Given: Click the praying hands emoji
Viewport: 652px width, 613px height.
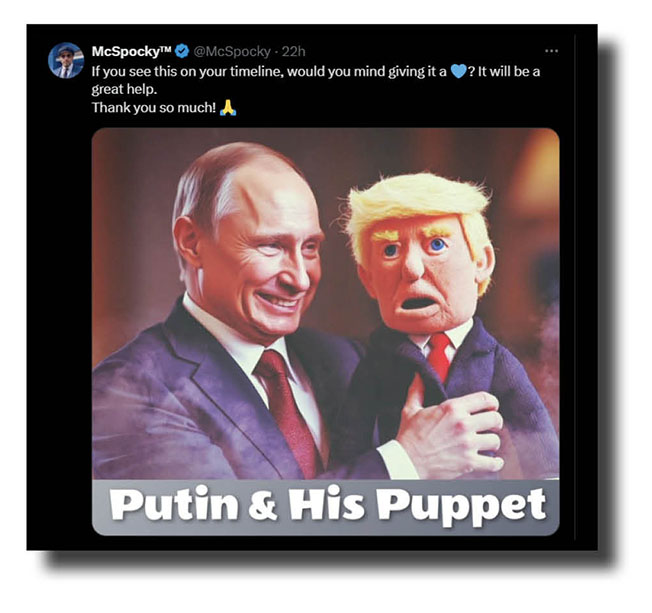Looking at the screenshot, I should tap(227, 108).
